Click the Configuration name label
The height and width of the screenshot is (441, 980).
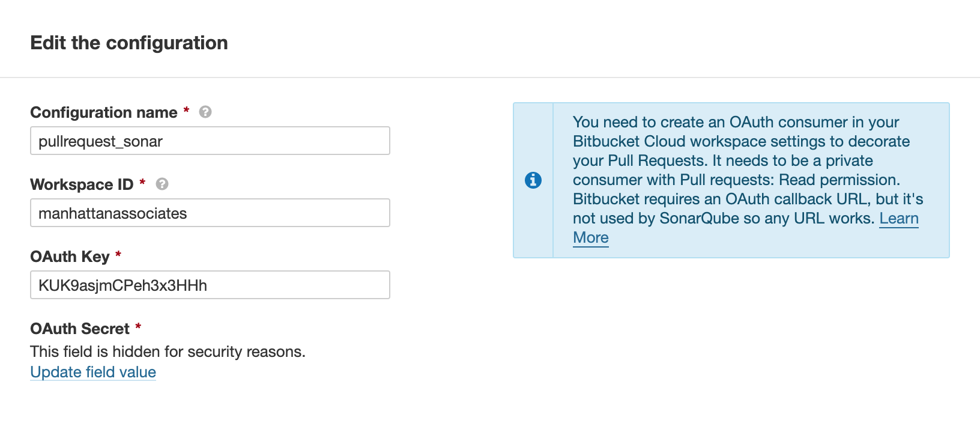[x=104, y=113]
